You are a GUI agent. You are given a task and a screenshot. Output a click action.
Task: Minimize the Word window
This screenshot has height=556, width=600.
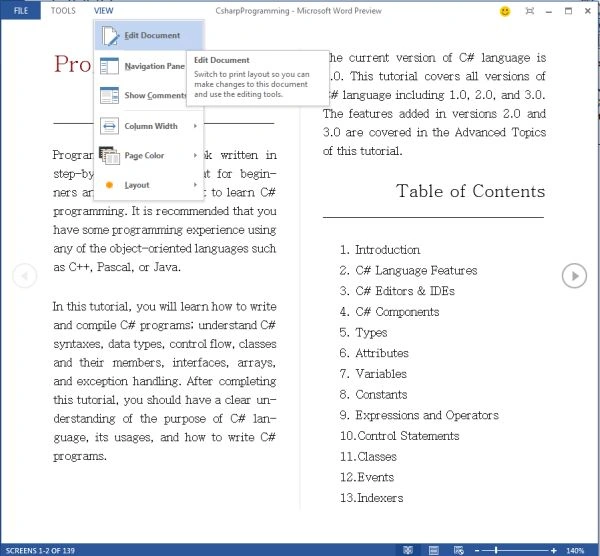pyautogui.click(x=549, y=11)
